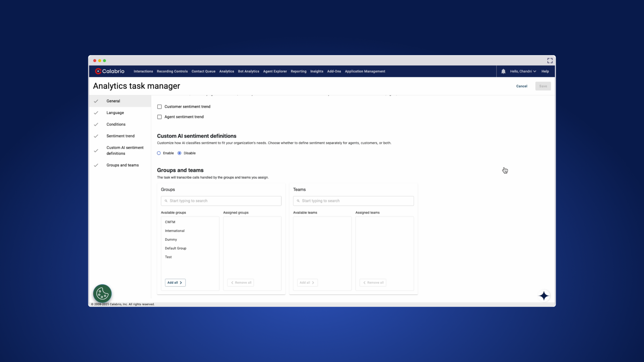Open the notifications bell
The image size is (644, 362).
click(503, 72)
